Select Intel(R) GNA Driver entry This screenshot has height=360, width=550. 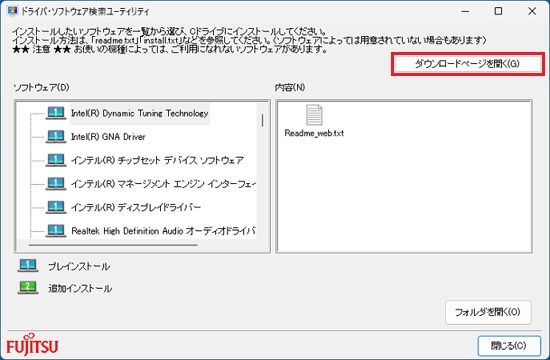[108, 137]
